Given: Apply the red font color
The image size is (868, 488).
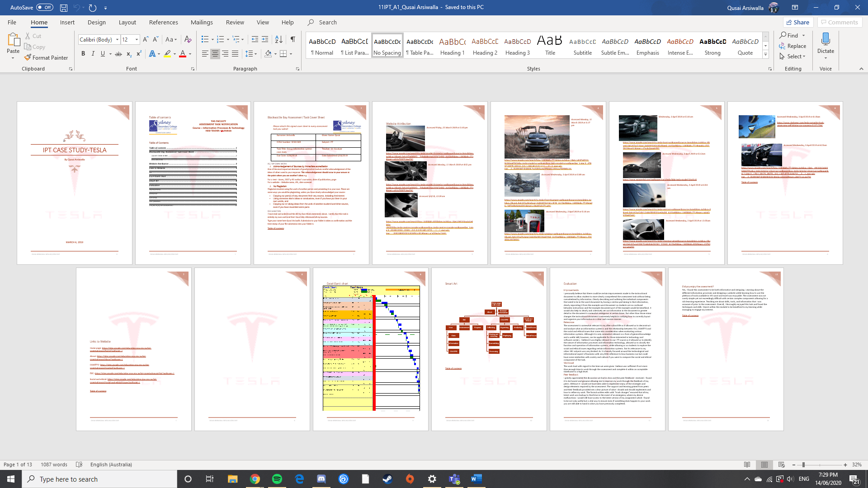Looking at the screenshot, I should click(x=183, y=54).
